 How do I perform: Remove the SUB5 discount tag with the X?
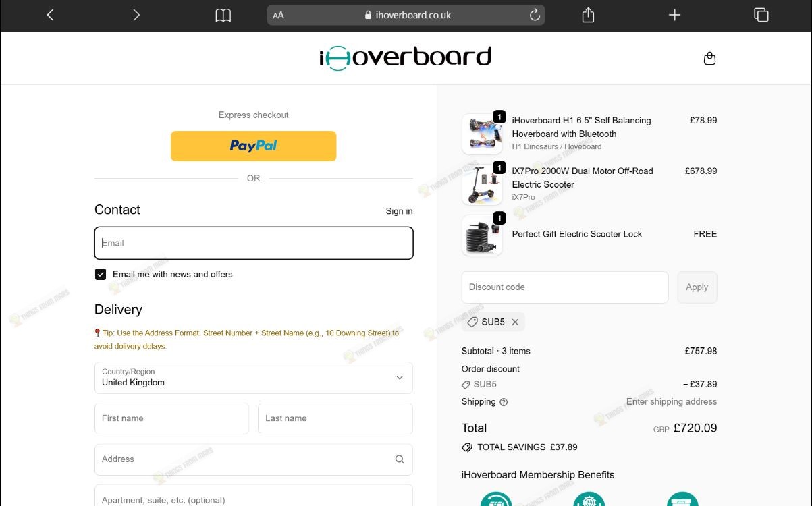tap(515, 322)
